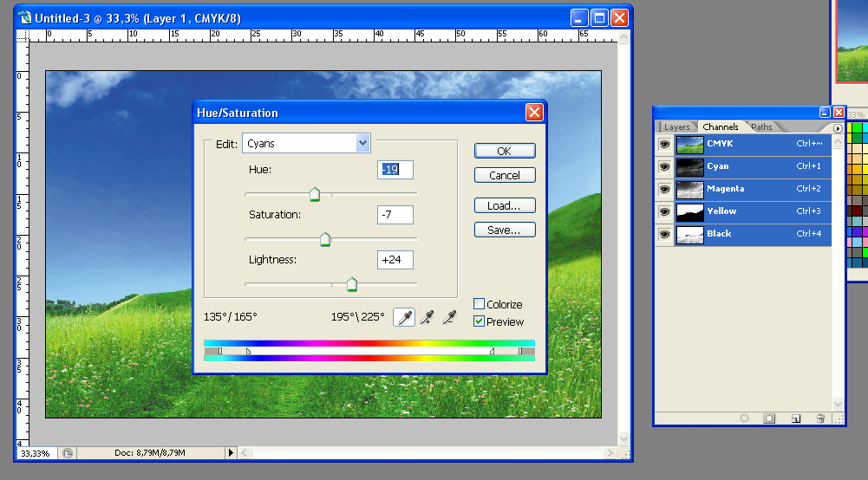Image resolution: width=868 pixels, height=480 pixels.
Task: Click the left inner range marker on color bar
Action: [x=248, y=351]
